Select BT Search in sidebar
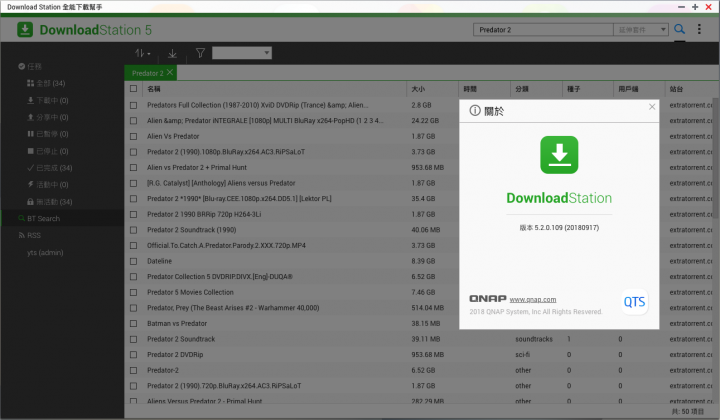 [x=62, y=218]
